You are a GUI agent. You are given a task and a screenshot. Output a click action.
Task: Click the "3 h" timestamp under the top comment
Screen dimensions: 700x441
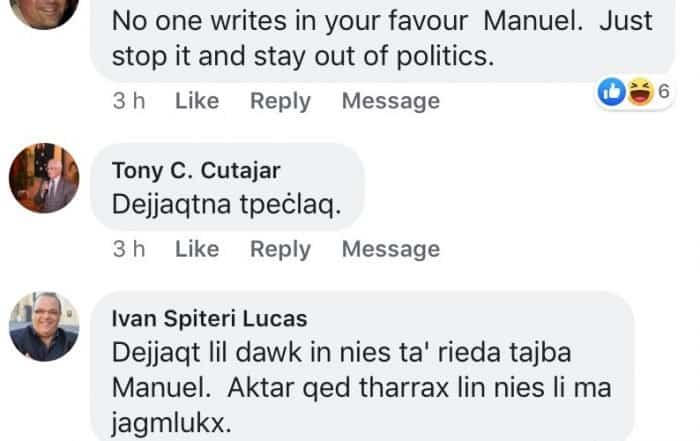click(128, 101)
